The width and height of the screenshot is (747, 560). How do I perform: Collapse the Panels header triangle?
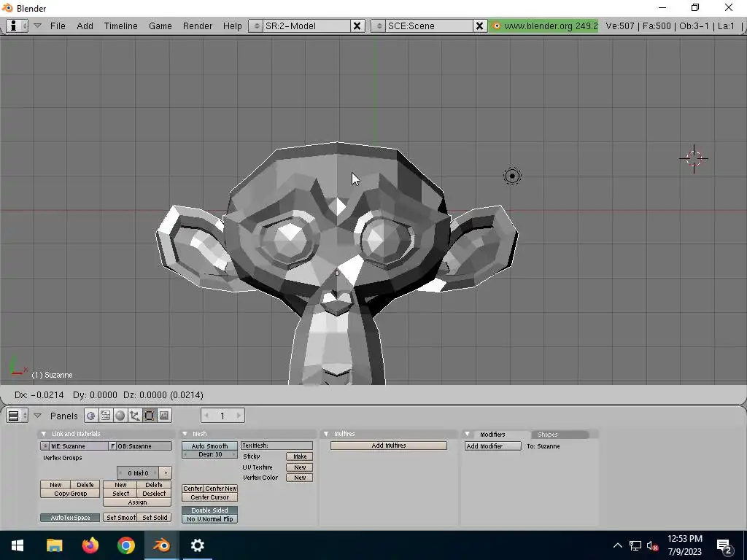pos(38,416)
